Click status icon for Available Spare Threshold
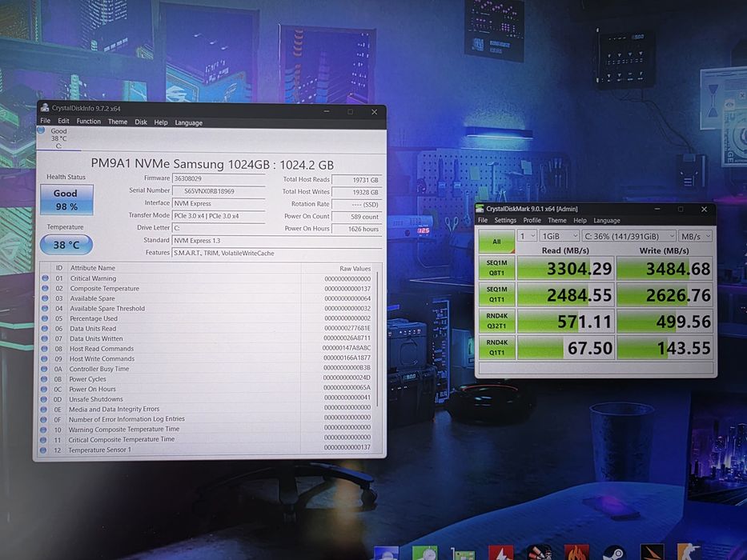747x560 pixels. pyautogui.click(x=45, y=308)
